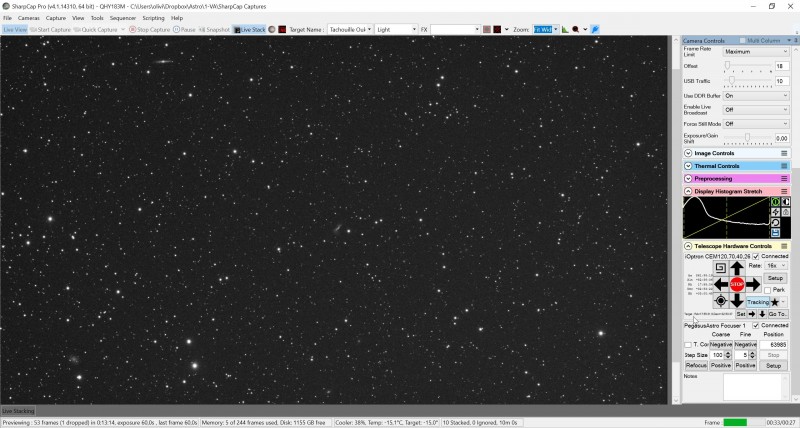Open the Cameras menu
The width and height of the screenshot is (800, 428).
tap(29, 18)
